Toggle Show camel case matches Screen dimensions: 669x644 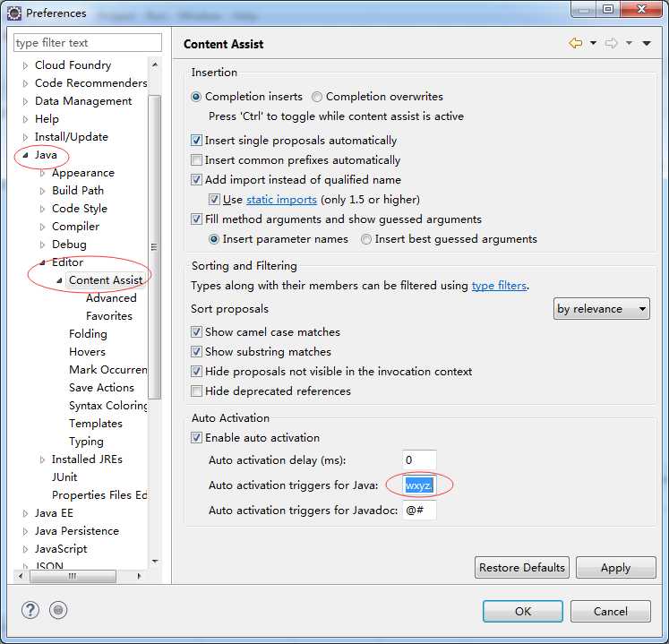tap(196, 332)
